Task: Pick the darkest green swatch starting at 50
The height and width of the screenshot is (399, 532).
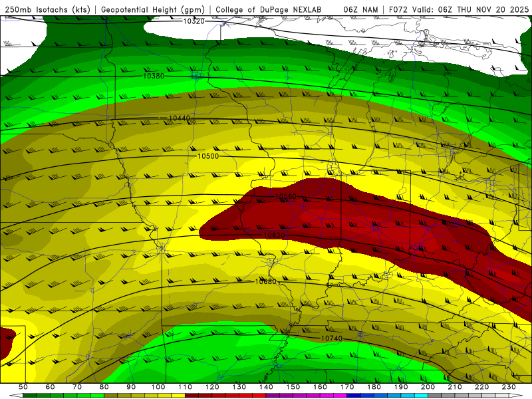Action: (30, 395)
